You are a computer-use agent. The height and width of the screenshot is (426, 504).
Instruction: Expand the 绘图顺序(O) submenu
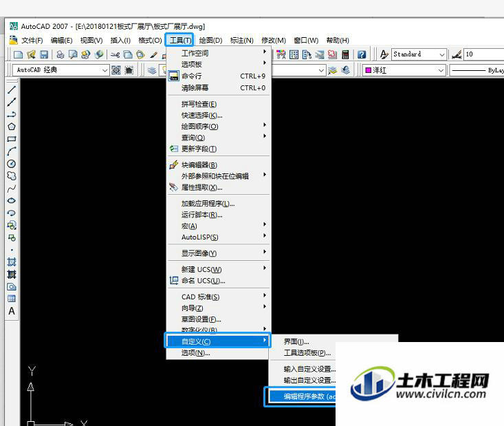(219, 126)
